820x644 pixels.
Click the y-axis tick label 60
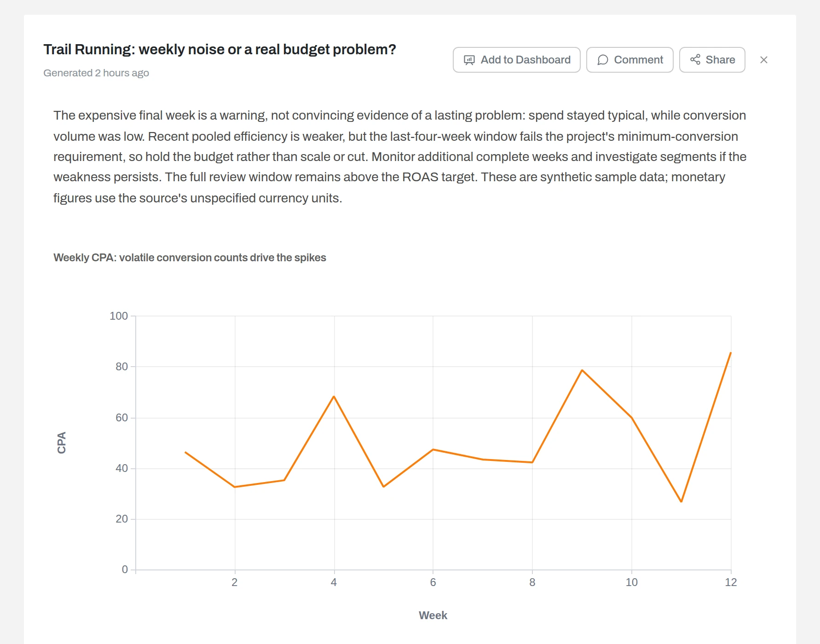coord(121,418)
